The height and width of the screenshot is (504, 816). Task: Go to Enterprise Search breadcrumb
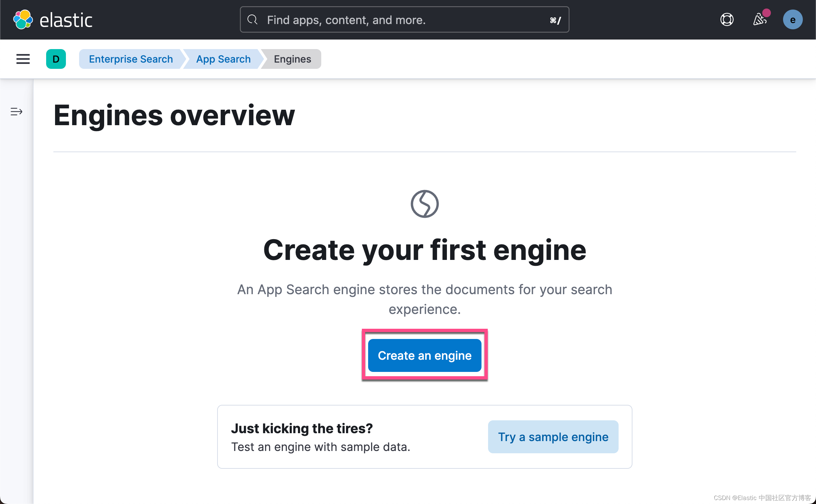(131, 59)
